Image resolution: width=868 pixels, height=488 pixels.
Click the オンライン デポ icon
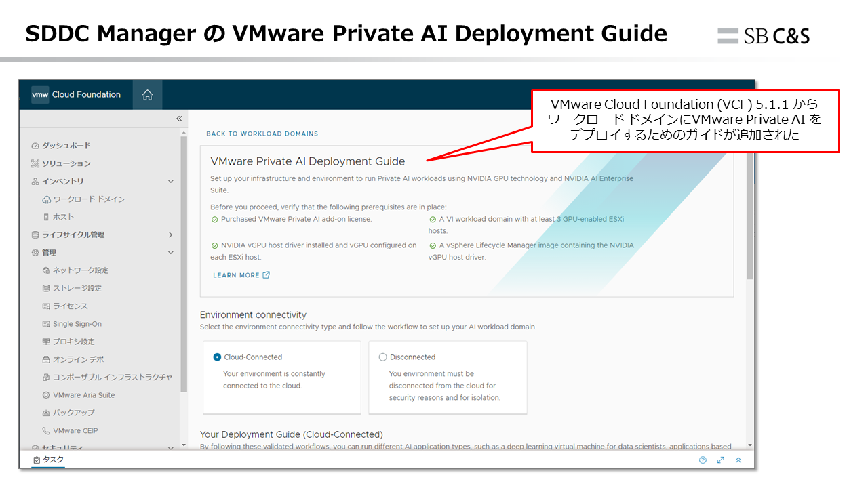[46, 359]
